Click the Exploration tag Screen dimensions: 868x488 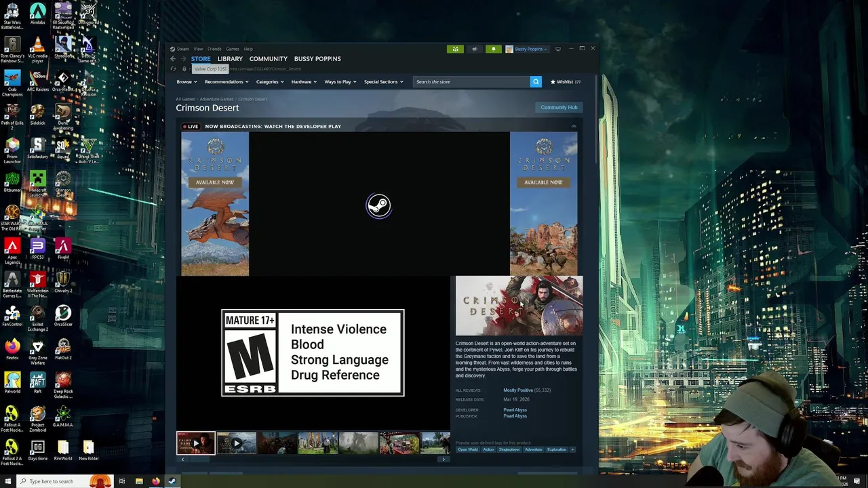(557, 449)
